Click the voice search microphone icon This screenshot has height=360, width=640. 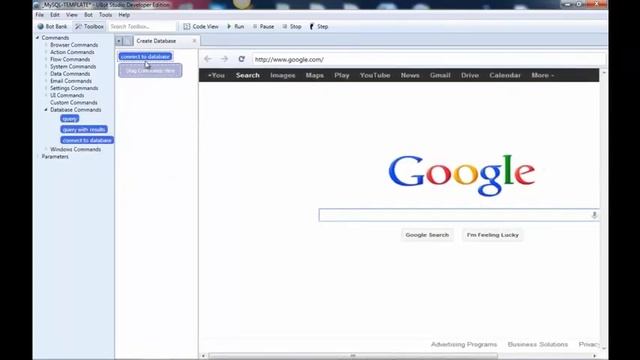[x=594, y=215]
